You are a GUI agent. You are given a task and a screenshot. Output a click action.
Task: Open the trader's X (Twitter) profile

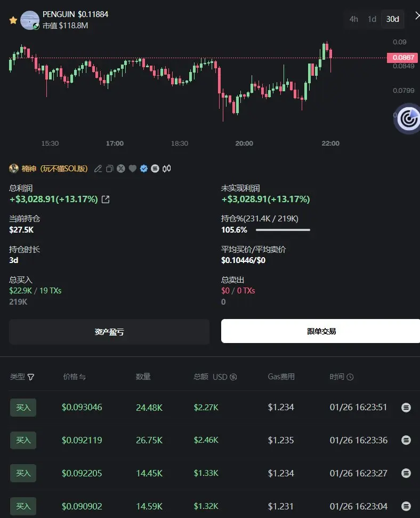pos(121,169)
